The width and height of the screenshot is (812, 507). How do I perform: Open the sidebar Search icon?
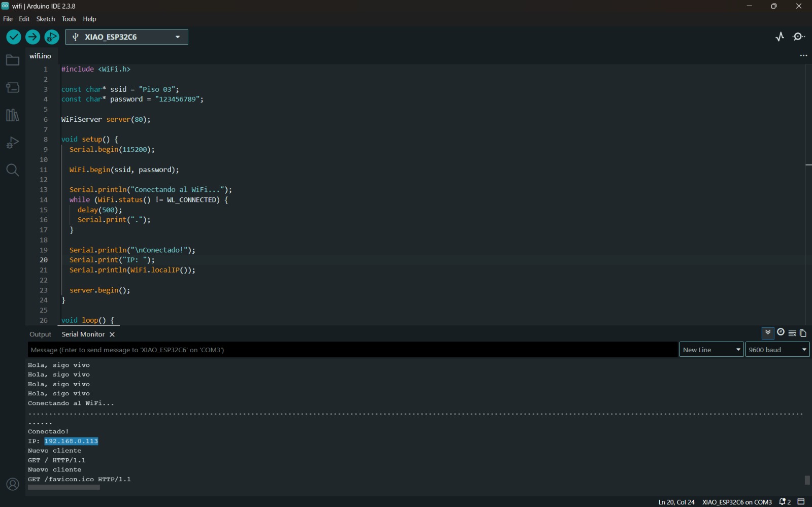coord(12,170)
